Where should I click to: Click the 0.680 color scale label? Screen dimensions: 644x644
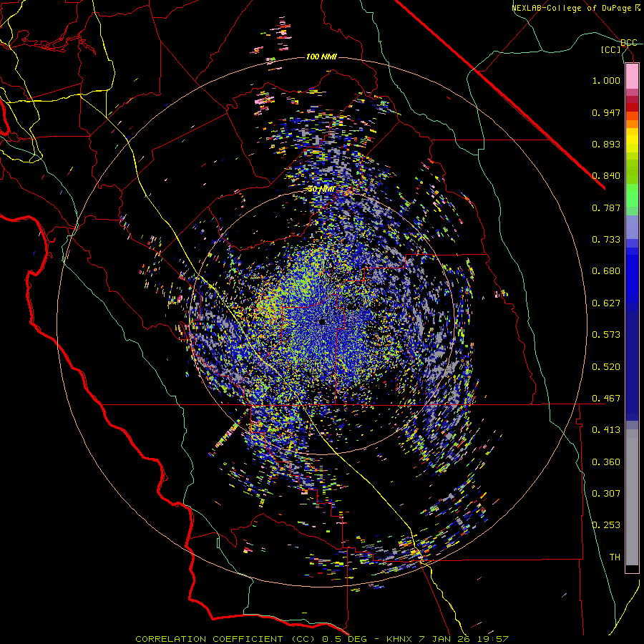[606, 271]
